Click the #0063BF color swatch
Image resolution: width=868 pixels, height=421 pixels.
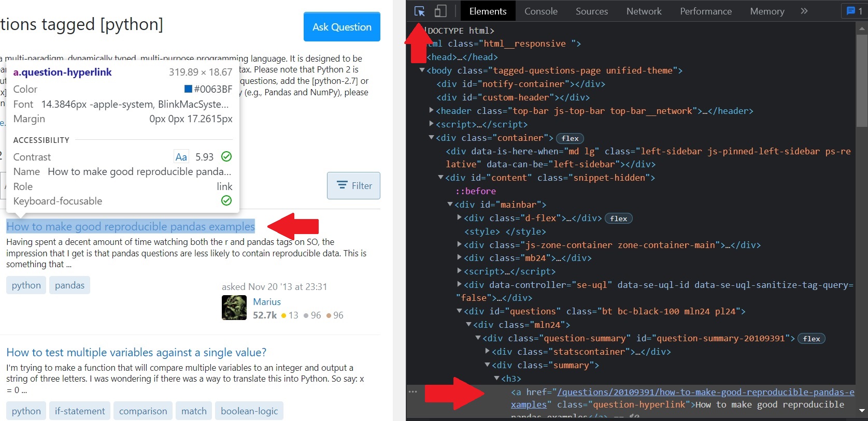coord(189,89)
